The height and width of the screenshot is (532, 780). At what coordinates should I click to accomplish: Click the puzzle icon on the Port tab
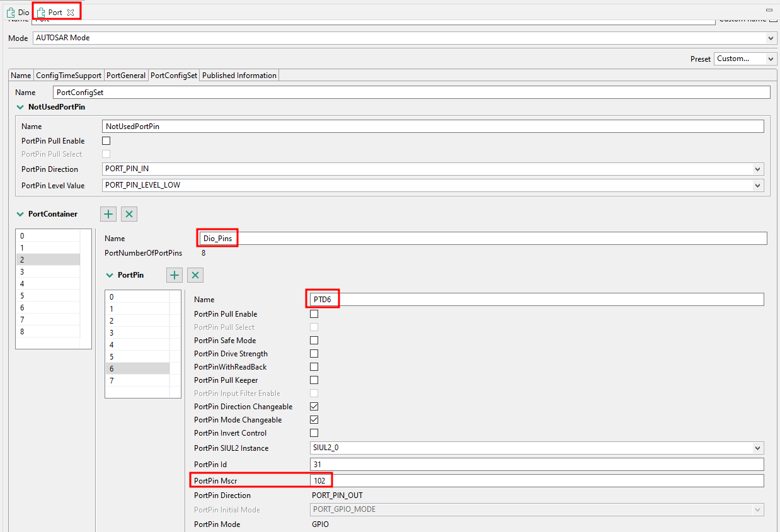[x=40, y=11]
